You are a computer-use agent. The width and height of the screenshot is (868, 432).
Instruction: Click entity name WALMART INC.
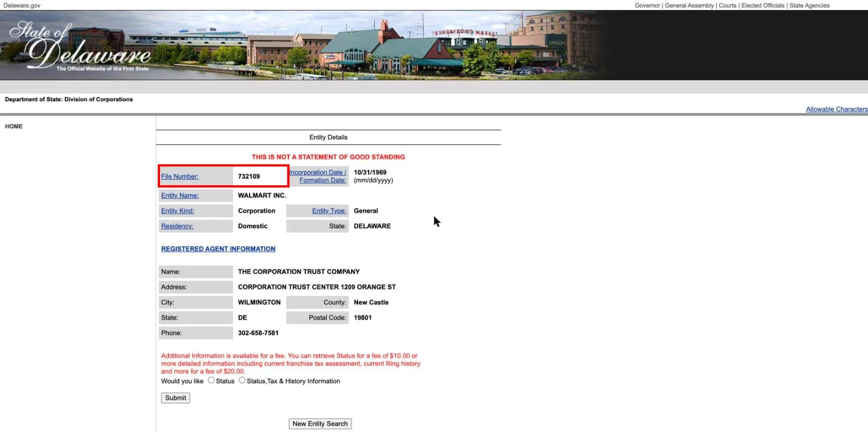[x=262, y=195]
